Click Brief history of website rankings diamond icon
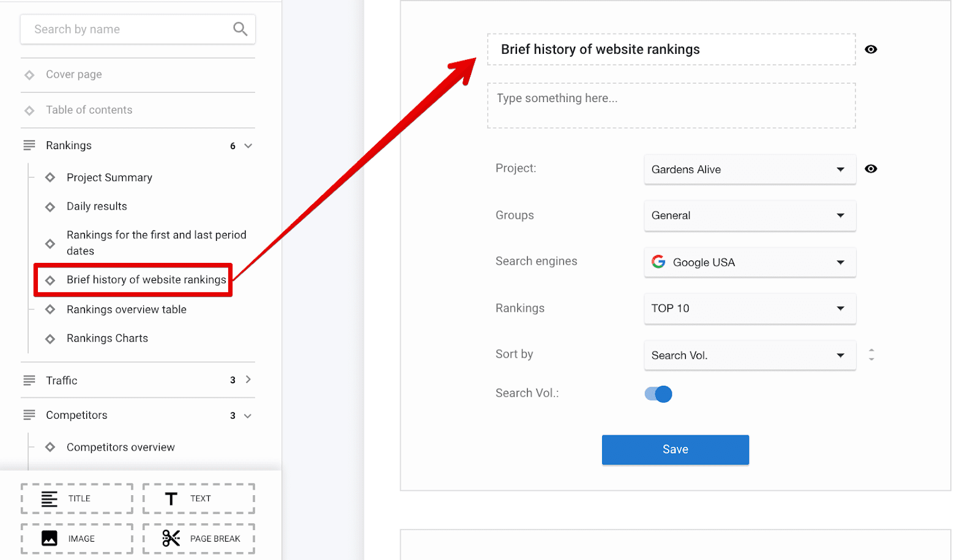This screenshot has height=560, width=979. (50, 280)
